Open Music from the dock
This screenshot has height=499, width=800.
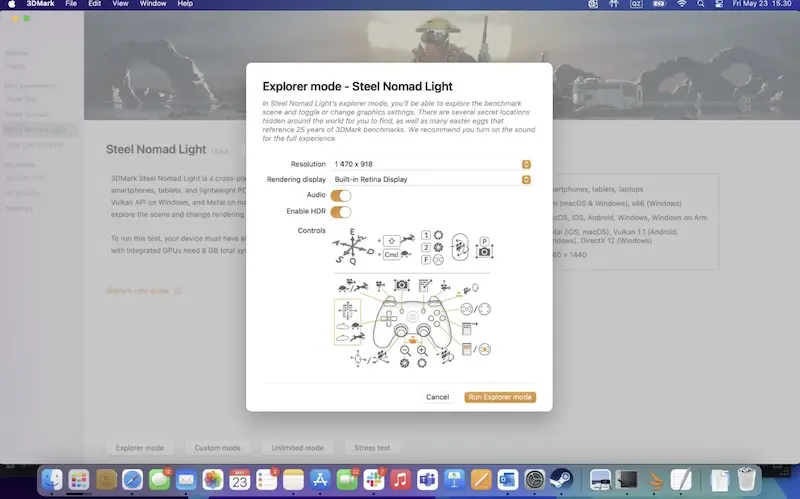pyautogui.click(x=401, y=480)
